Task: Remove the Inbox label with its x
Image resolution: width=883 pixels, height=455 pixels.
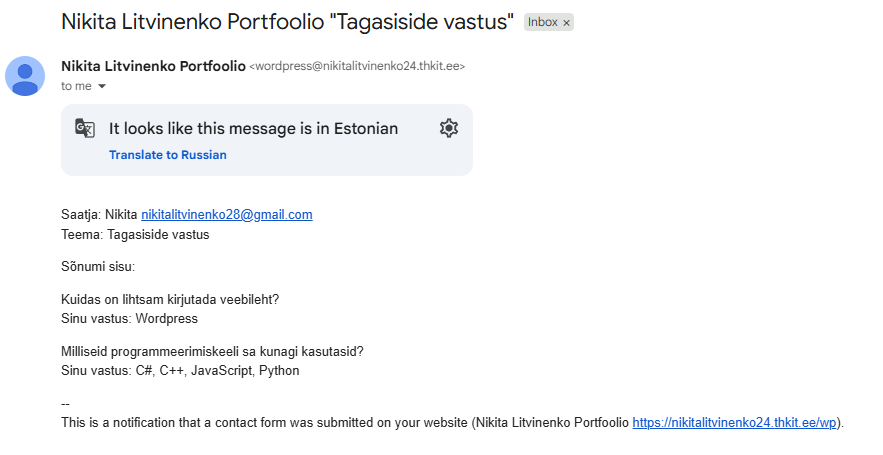Action: pos(566,23)
